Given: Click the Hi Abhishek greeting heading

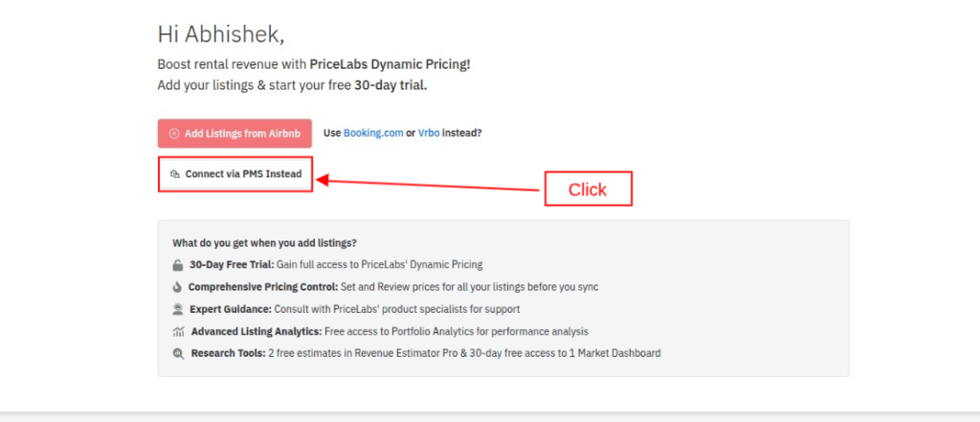Looking at the screenshot, I should 220,34.
